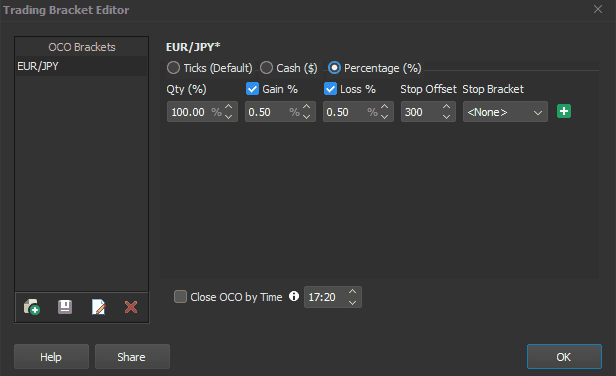This screenshot has height=376, width=616.
Task: Show info for Close OCO by Time
Action: pos(294,296)
